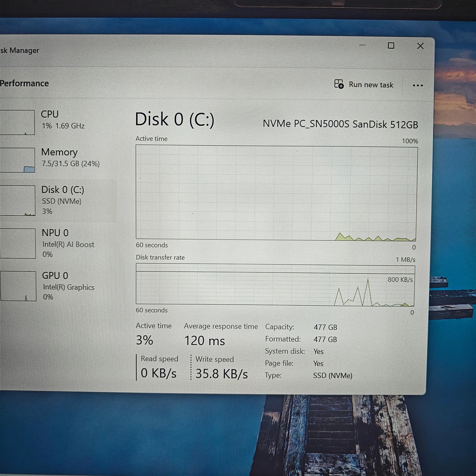Click the Disk 0 mini graph thumbnail
The width and height of the screenshot is (476, 476).
(x=17, y=200)
